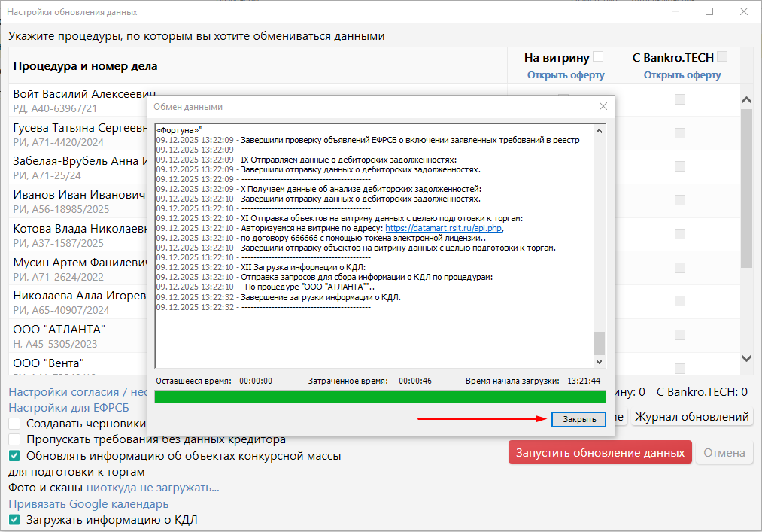This screenshot has height=532, width=762.
Task: Open Журнал обновлений
Action: [692, 417]
